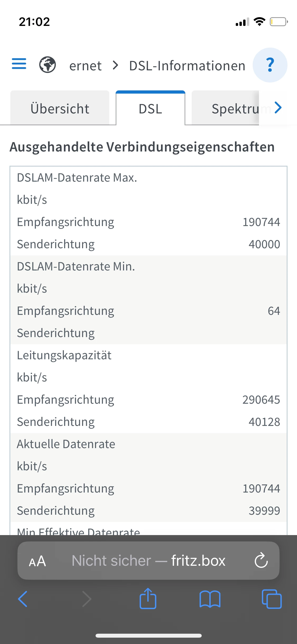Open Safari share sheet
The height and width of the screenshot is (644, 297).
pyautogui.click(x=148, y=599)
